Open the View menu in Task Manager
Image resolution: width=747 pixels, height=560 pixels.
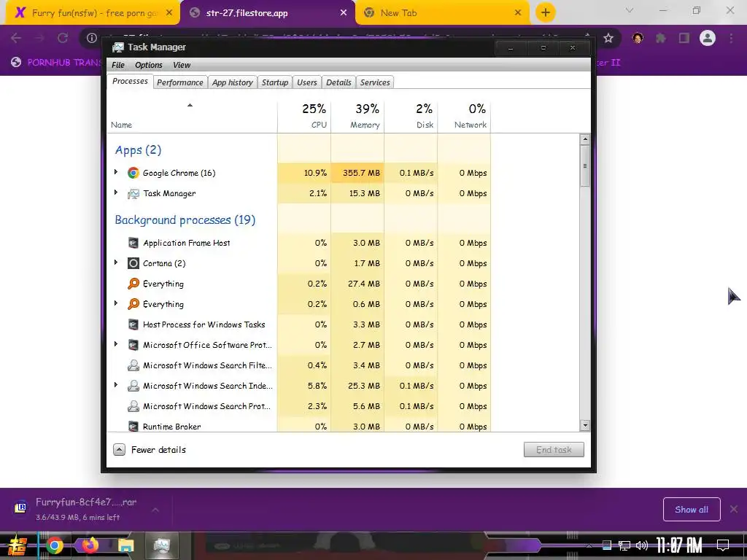pyautogui.click(x=182, y=65)
